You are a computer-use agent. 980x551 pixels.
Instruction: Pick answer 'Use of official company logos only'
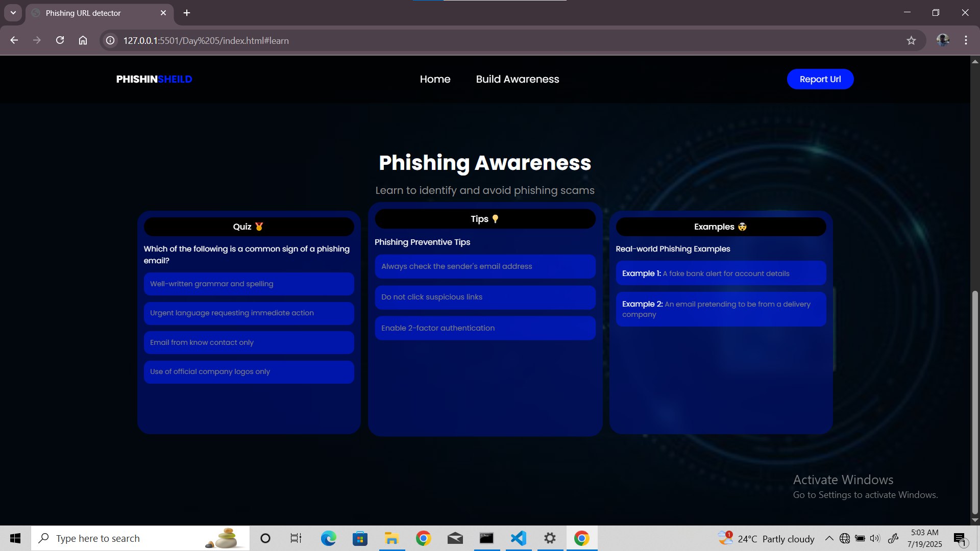249,371
